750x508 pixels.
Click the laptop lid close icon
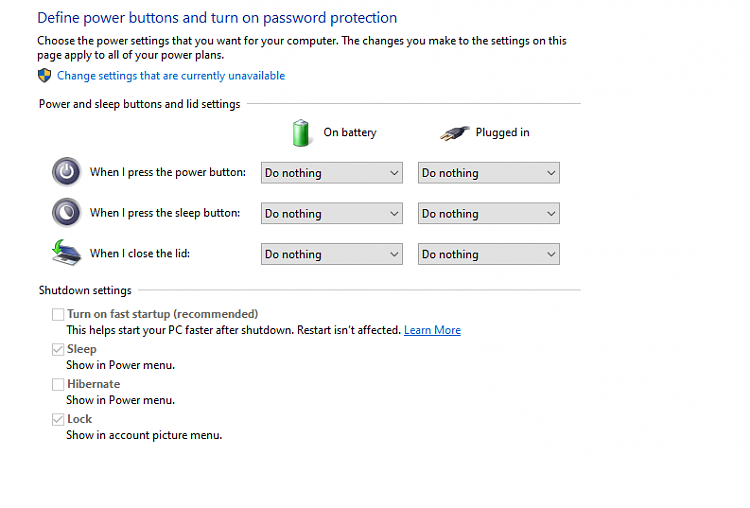click(x=66, y=253)
